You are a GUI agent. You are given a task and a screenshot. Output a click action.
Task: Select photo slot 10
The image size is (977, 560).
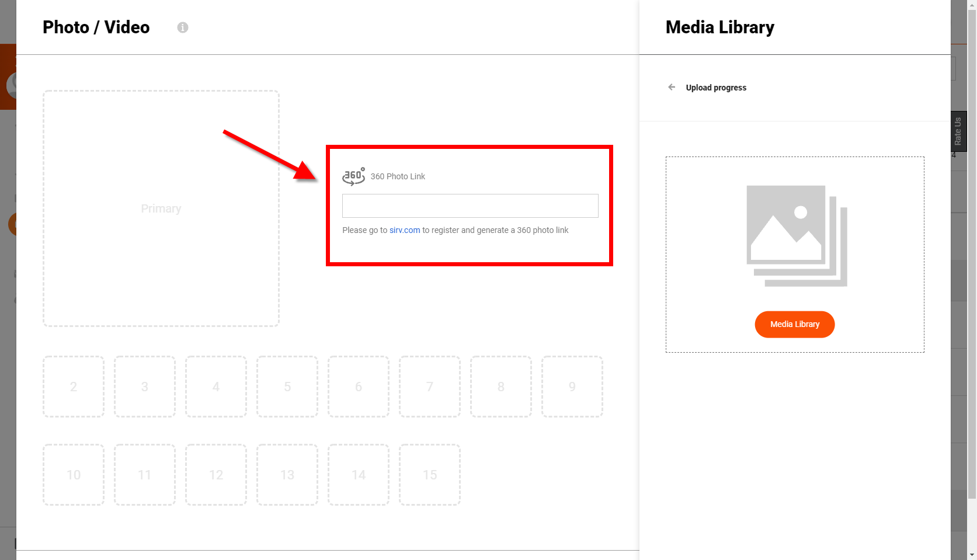(74, 475)
